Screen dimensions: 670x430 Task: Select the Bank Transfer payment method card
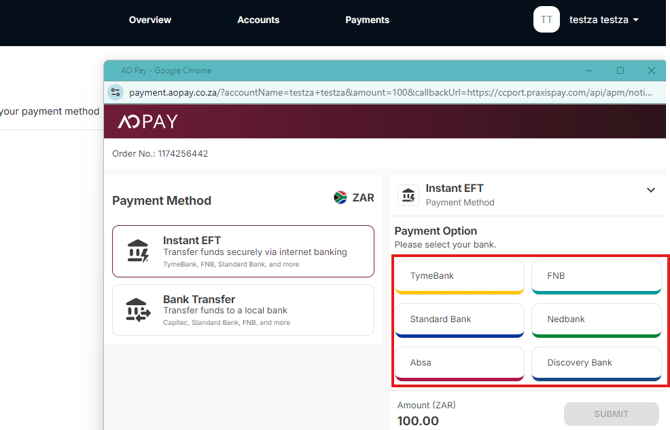[243, 310]
